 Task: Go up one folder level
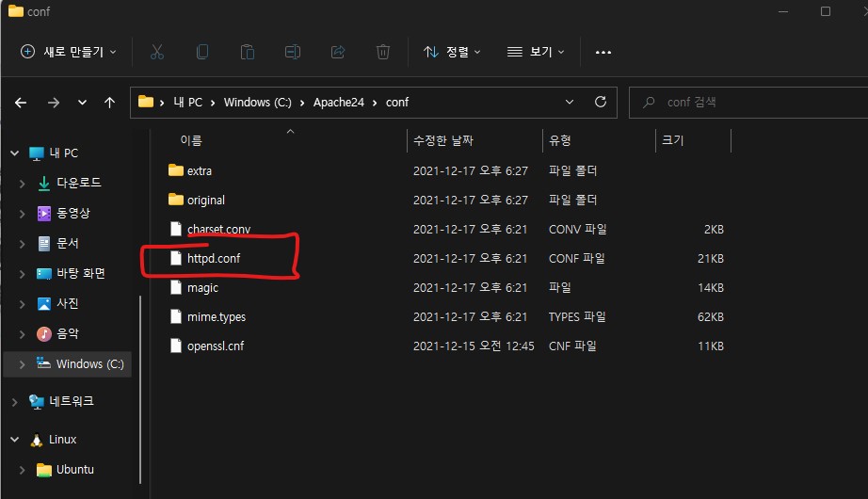coord(109,103)
